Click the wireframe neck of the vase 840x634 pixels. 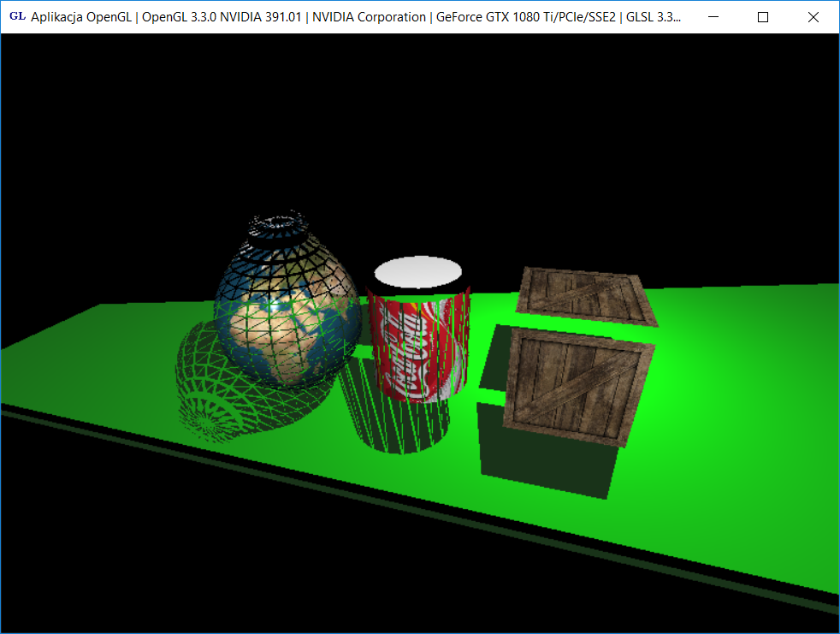coord(277,228)
